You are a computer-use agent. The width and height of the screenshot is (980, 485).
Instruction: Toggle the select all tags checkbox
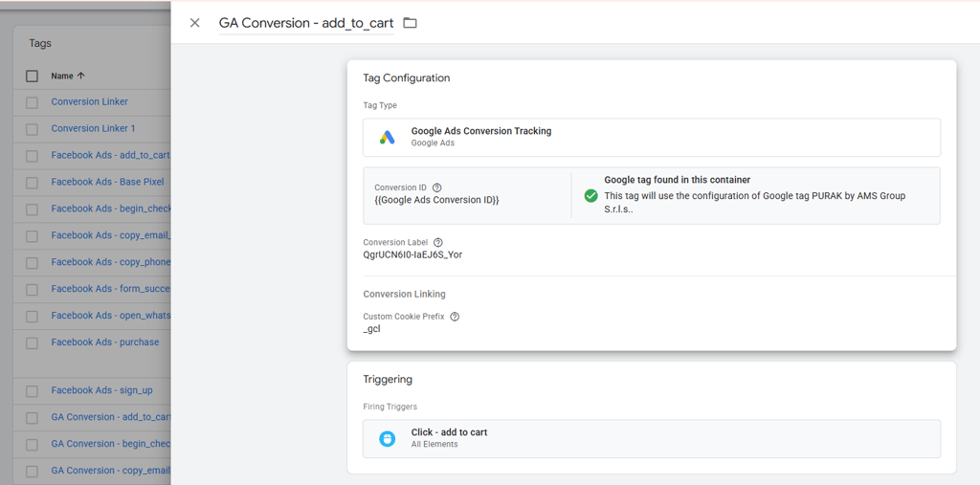click(x=32, y=76)
